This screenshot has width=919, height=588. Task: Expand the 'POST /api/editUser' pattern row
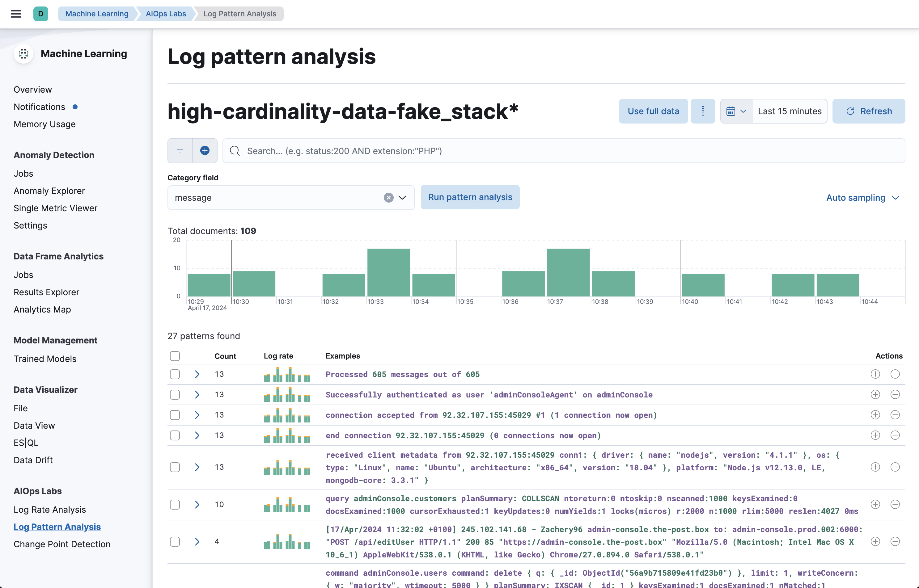[x=197, y=541]
